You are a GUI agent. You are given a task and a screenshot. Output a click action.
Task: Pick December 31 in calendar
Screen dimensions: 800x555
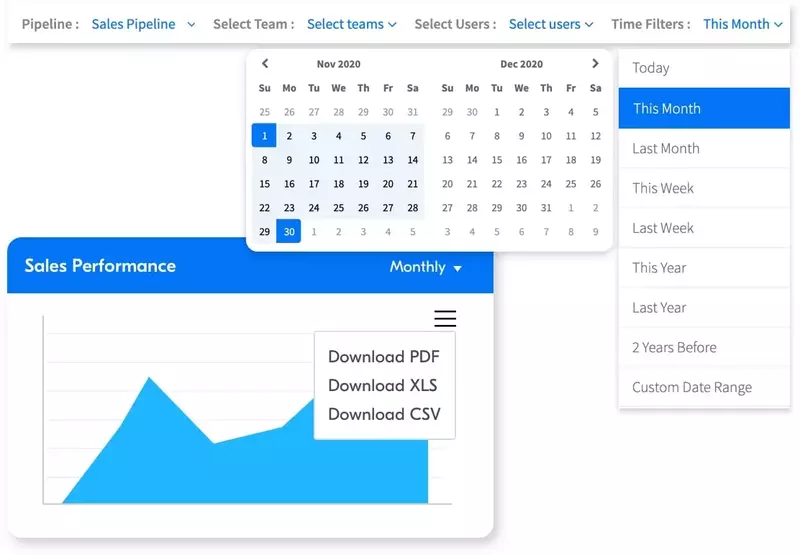pos(546,208)
